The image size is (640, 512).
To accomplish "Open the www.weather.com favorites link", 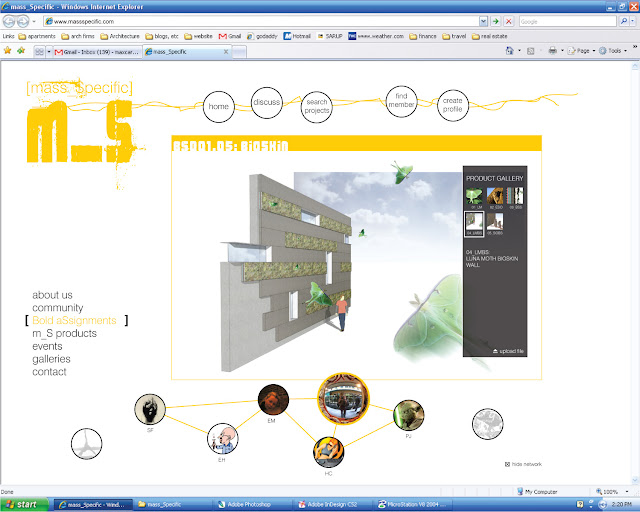I will tap(376, 36).
